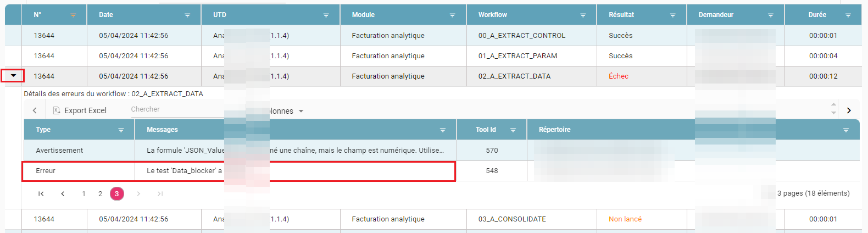
Task: Click the 'JSON_Value' warning message
Action: pos(295,151)
